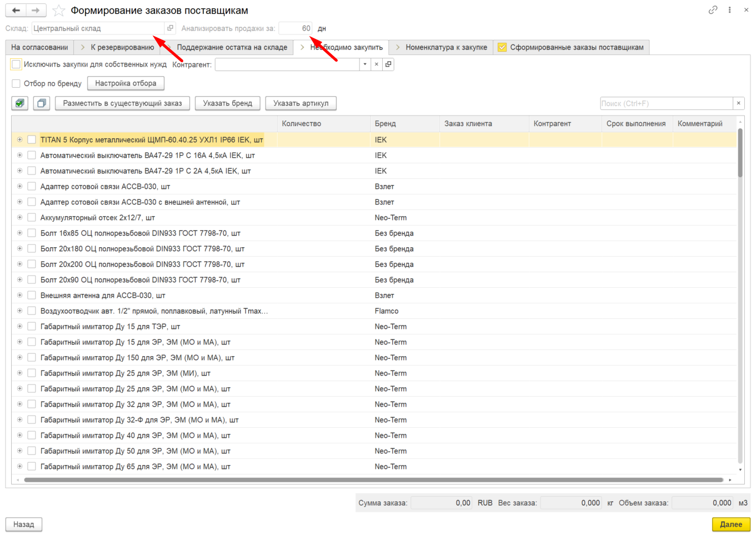The height and width of the screenshot is (539, 756).
Task: Expand the Болт 16х85 ОЦ row
Action: click(x=19, y=233)
